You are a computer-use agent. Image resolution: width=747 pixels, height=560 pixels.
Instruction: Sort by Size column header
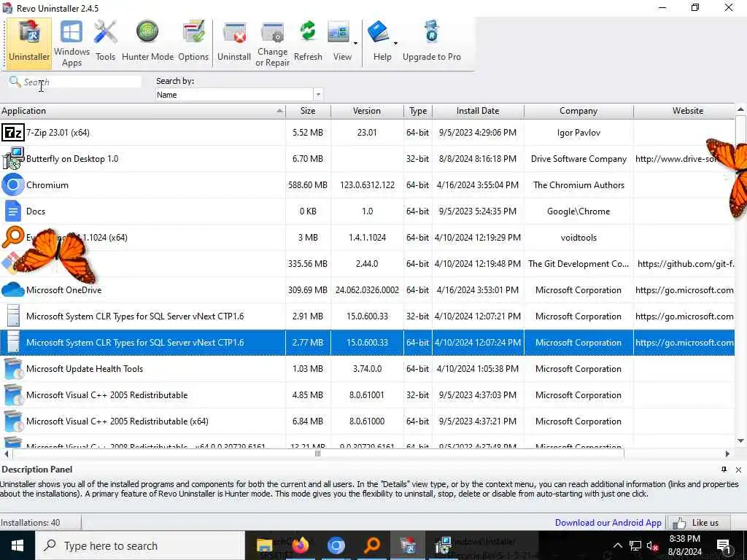coord(308,111)
